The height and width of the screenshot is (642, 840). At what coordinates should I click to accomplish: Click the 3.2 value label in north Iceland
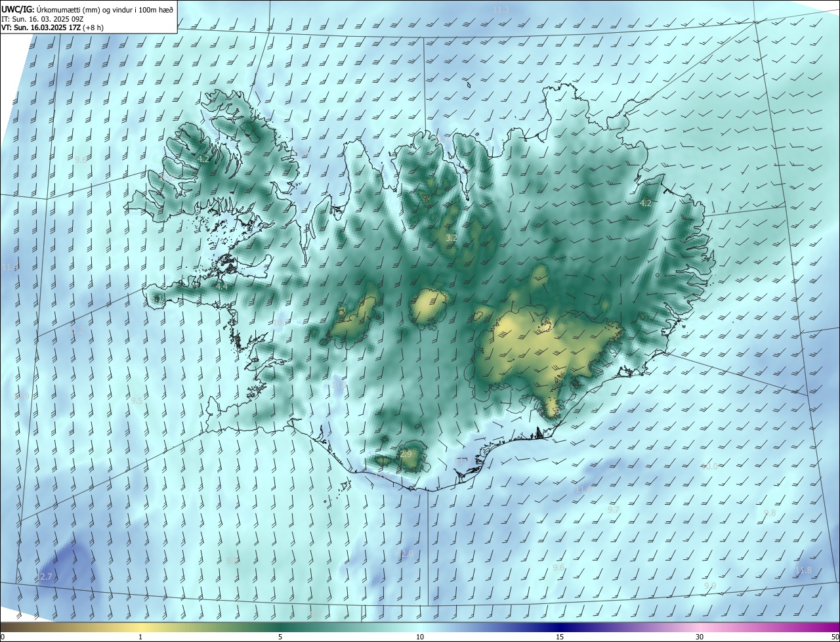(x=451, y=238)
